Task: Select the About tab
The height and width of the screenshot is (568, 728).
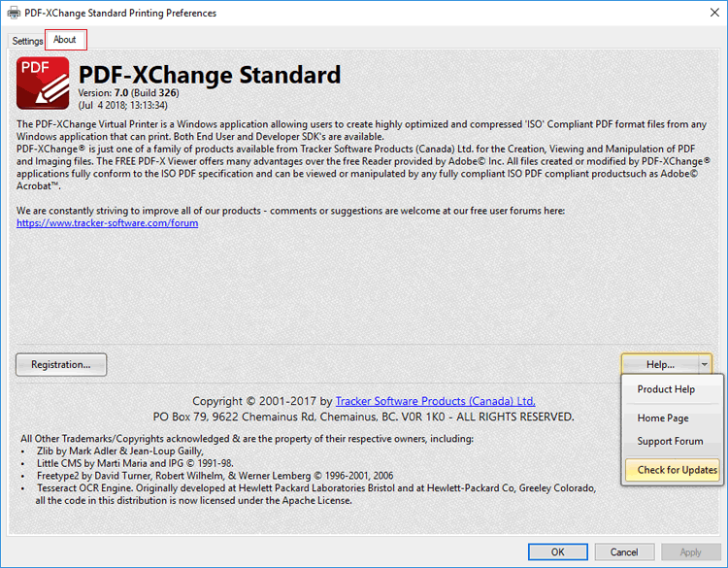Action: [65, 40]
